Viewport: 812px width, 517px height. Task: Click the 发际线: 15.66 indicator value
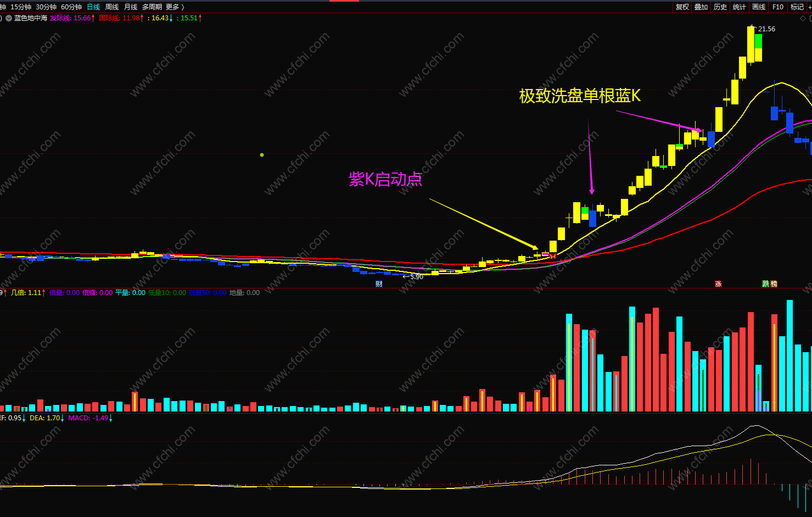[x=72, y=18]
